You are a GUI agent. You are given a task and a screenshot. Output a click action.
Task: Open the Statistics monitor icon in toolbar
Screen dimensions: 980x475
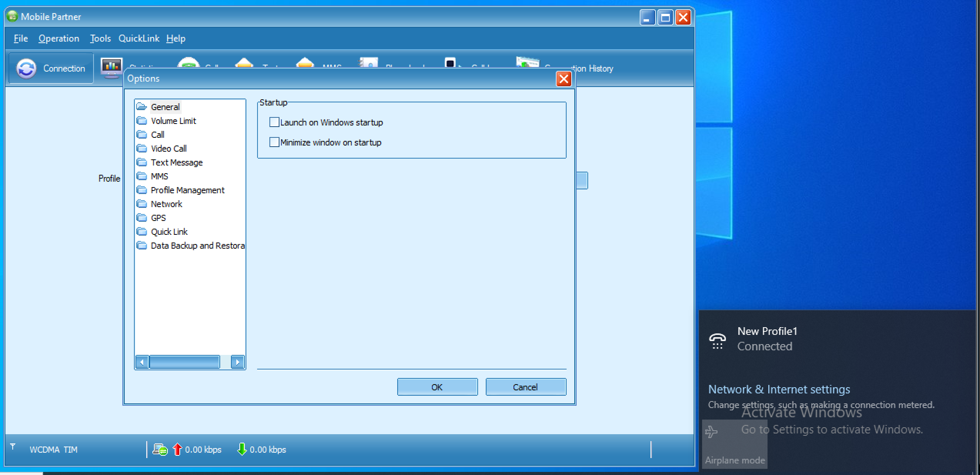click(112, 68)
